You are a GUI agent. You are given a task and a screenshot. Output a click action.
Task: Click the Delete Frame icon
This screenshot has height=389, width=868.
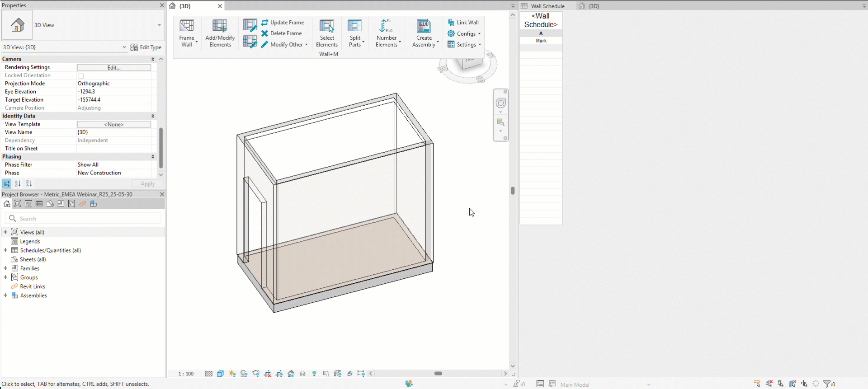click(x=265, y=33)
